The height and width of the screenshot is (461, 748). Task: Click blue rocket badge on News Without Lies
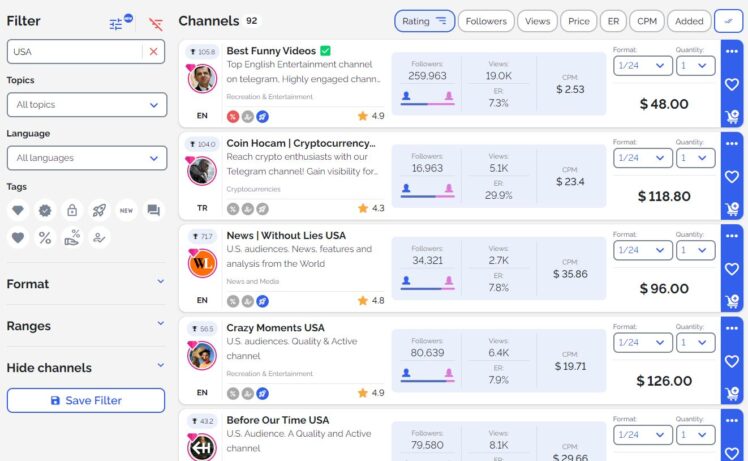click(262, 301)
